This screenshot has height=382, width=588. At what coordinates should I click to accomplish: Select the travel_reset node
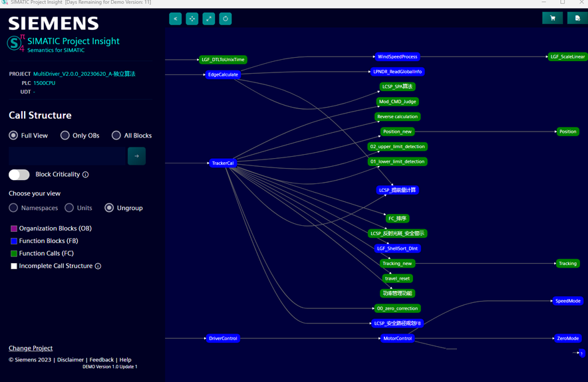pos(398,278)
